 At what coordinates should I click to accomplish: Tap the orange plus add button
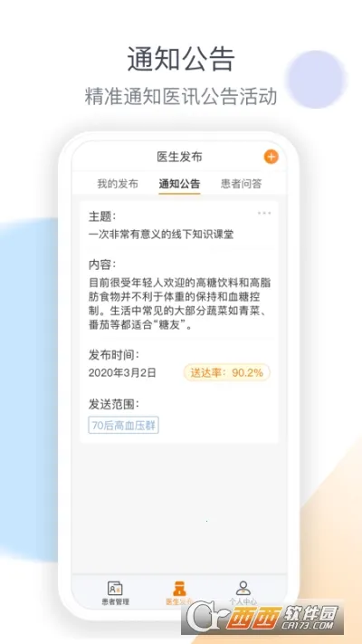271,157
